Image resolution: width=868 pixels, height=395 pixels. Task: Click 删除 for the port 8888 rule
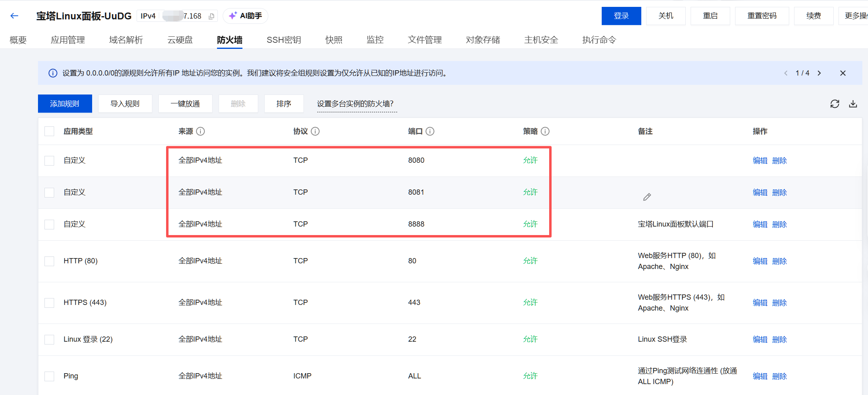click(x=780, y=225)
